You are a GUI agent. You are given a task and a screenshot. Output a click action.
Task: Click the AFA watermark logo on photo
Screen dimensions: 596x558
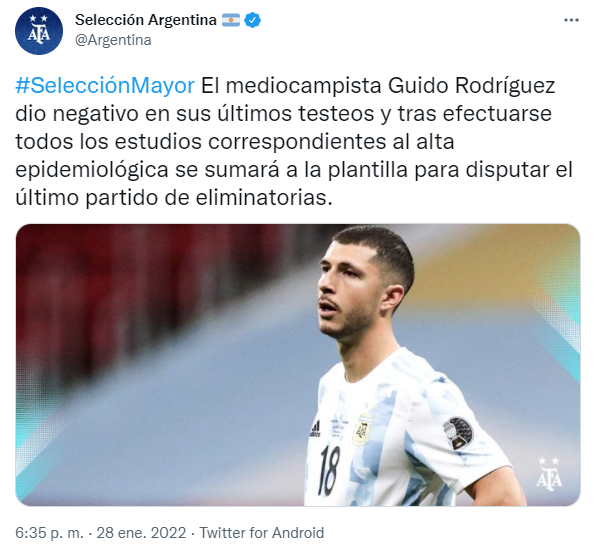549,474
